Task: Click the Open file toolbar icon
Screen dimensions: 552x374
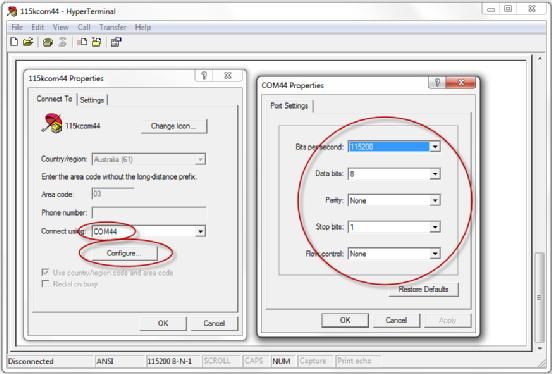Action: pos(28,42)
